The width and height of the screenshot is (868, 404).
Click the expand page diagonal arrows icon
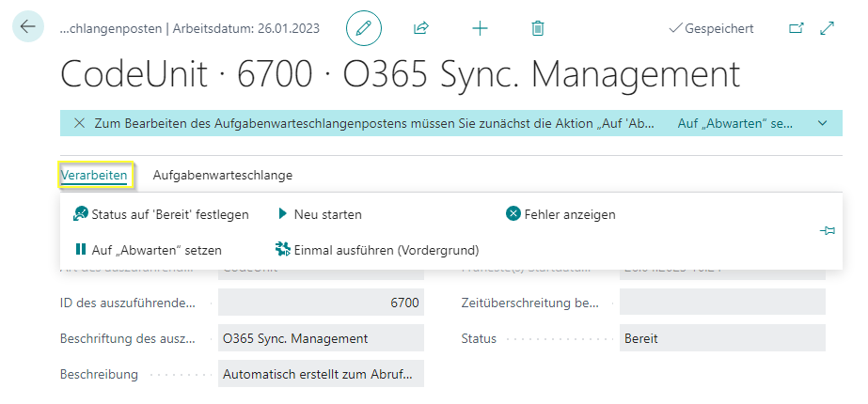click(827, 28)
